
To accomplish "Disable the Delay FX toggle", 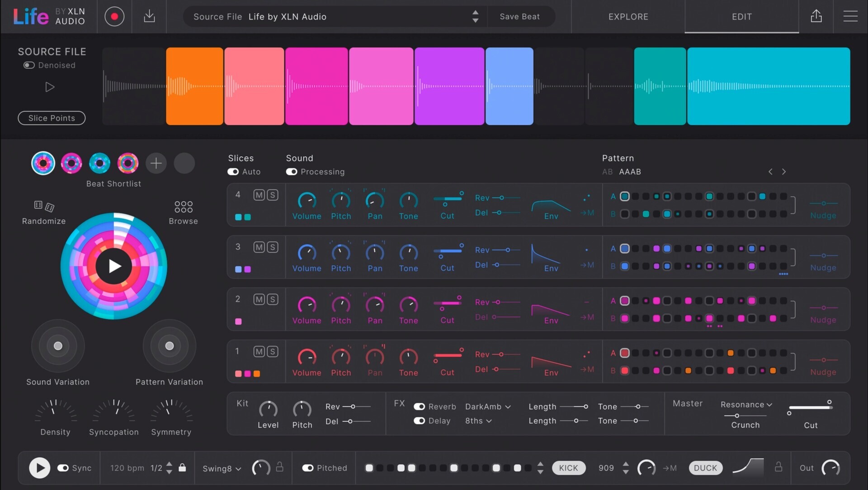I will click(x=419, y=421).
